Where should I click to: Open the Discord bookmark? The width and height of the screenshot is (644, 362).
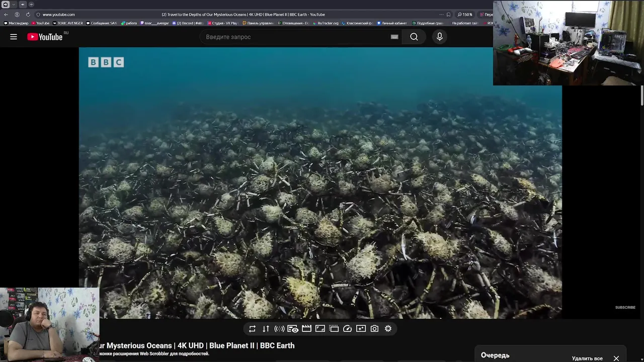187,23
